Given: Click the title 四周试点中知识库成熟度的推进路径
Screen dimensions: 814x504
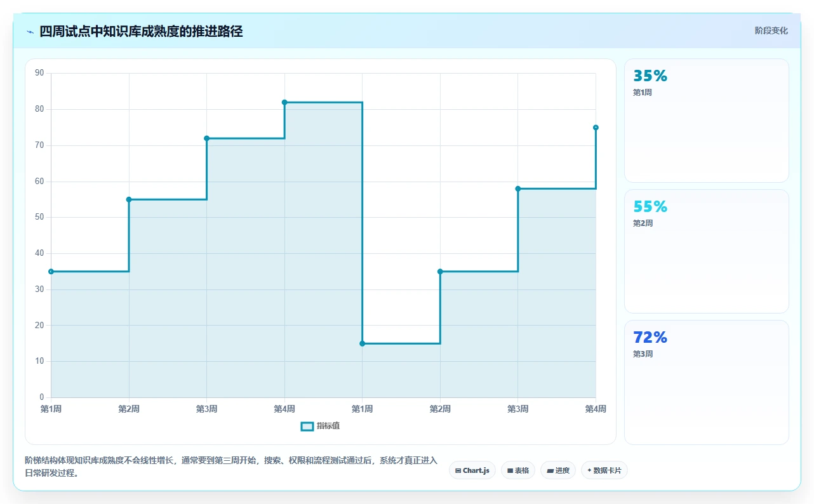Looking at the screenshot, I should coord(141,32).
